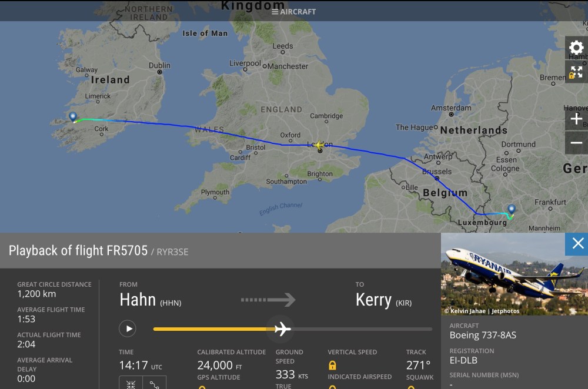Toggle the inward-arrows center-on-aircraft button
The height and width of the screenshot is (389, 588).
click(131, 384)
